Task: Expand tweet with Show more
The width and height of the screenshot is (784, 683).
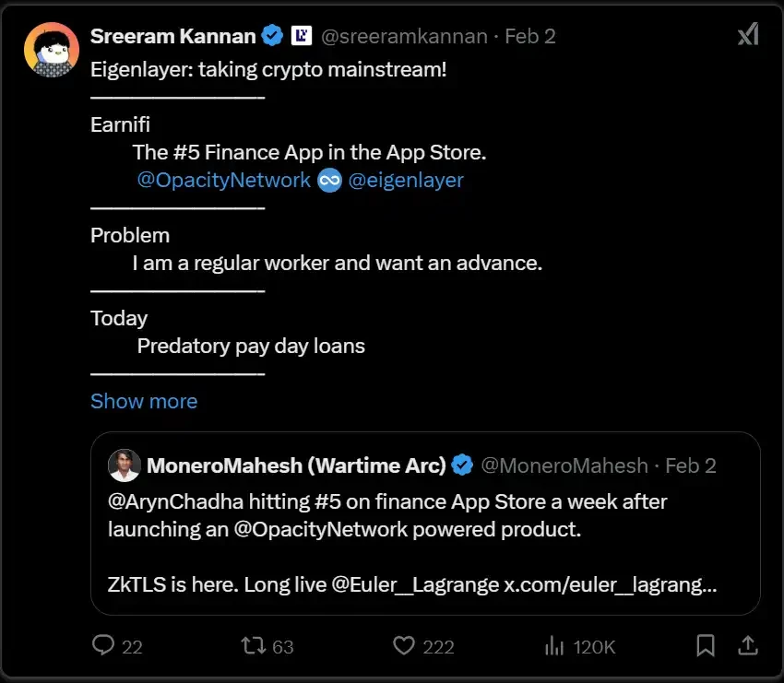Action: click(x=144, y=401)
